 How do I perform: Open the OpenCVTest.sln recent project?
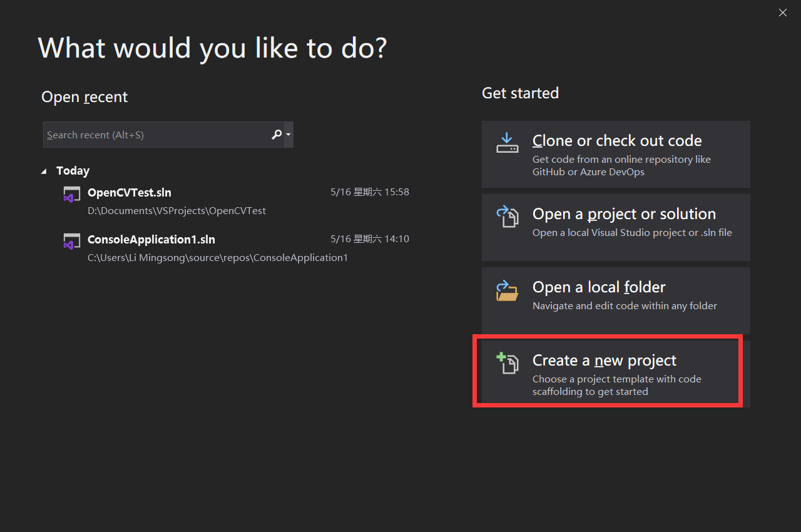tap(129, 192)
